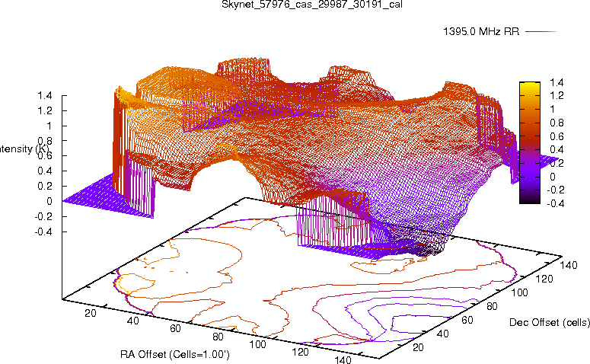Pick the -0.2 label on the color bar
The height and width of the screenshot is (364, 590).
coord(556,190)
